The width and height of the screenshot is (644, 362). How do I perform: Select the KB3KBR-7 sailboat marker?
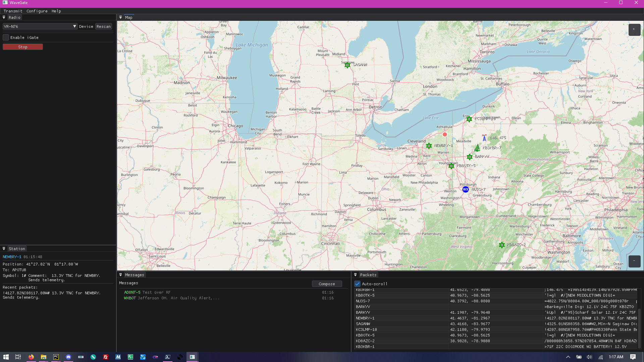click(477, 148)
